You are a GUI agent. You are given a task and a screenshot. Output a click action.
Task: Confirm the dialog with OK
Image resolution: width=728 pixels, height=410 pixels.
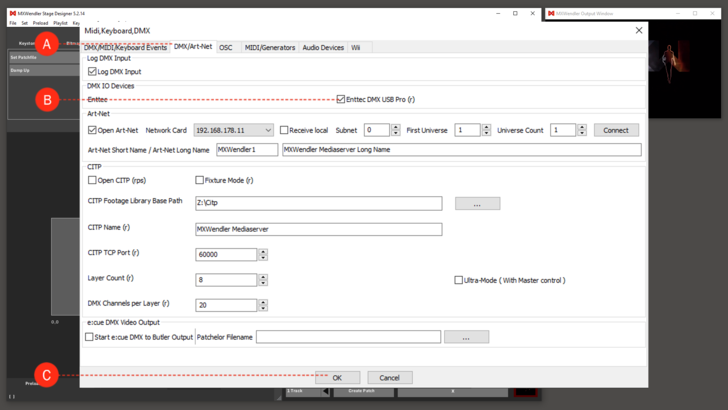(338, 377)
